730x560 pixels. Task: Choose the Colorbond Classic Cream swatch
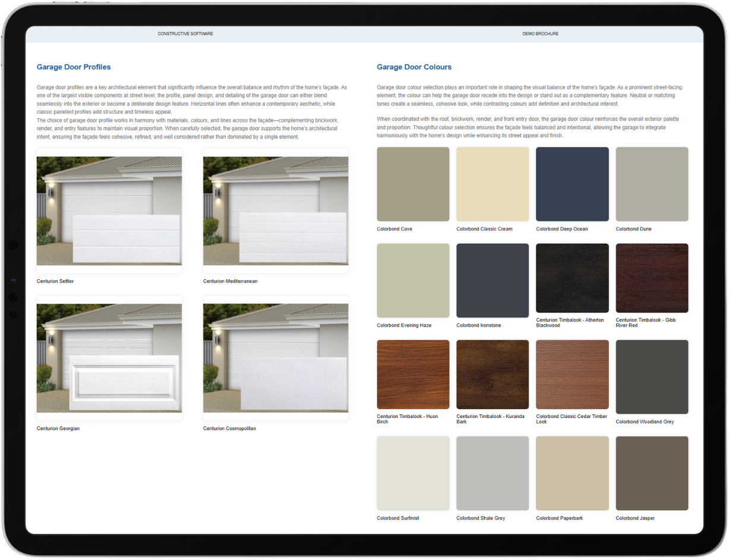[492, 184]
